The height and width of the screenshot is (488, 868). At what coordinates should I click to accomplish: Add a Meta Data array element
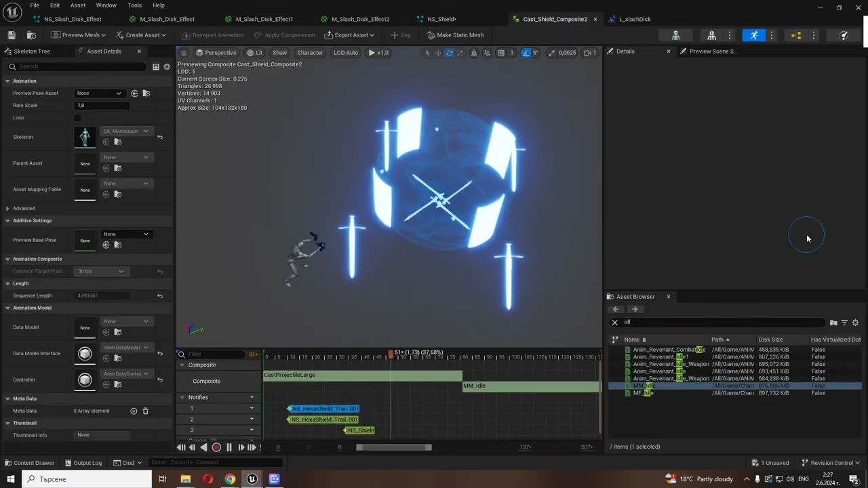pos(134,411)
